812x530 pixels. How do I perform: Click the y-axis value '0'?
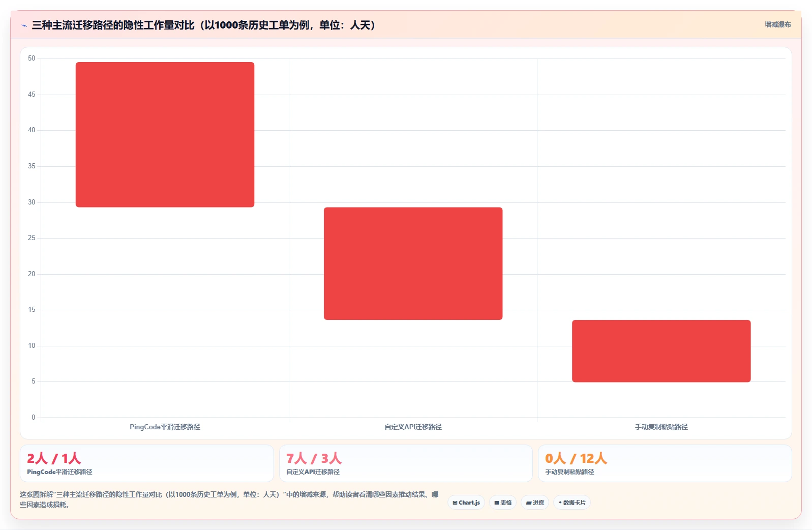pos(34,418)
